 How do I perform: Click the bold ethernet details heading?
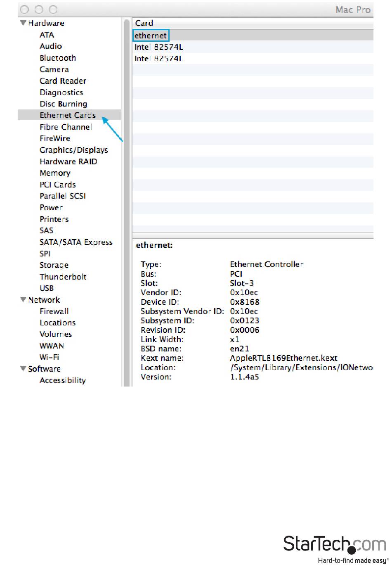pos(154,245)
